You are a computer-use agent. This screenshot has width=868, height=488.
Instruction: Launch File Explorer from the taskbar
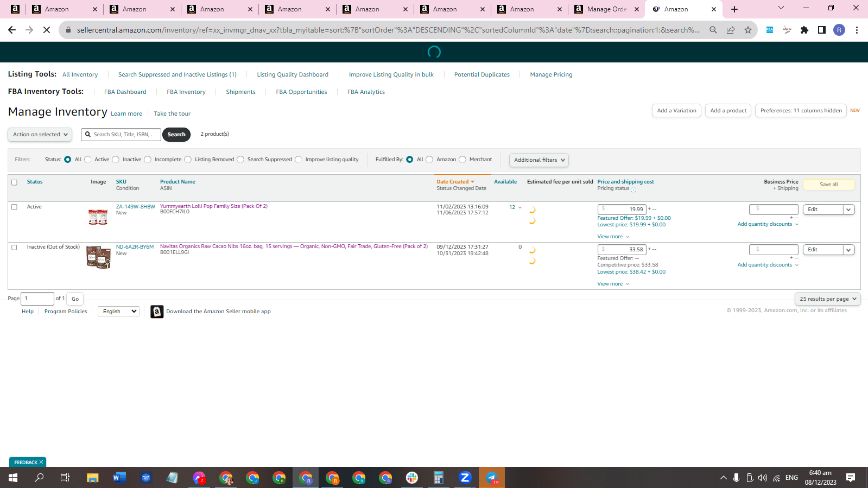coord(93,478)
